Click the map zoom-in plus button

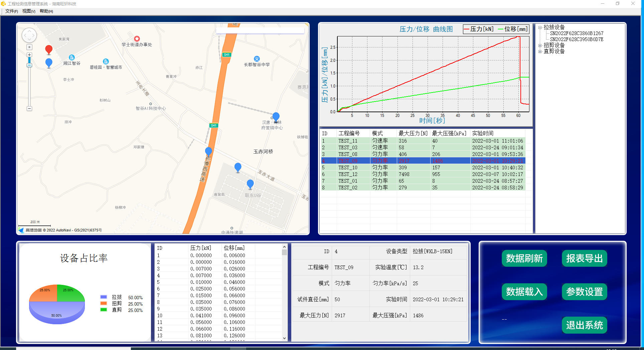tap(29, 55)
